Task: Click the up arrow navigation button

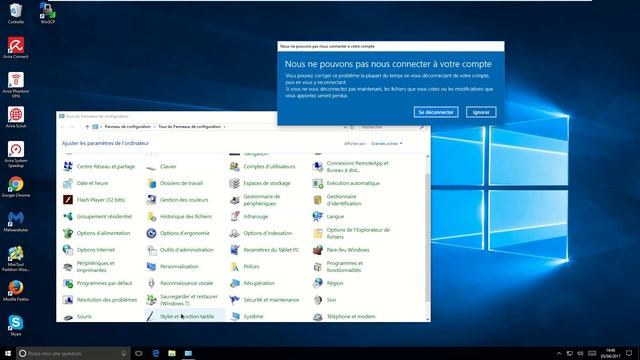Action: [87, 127]
